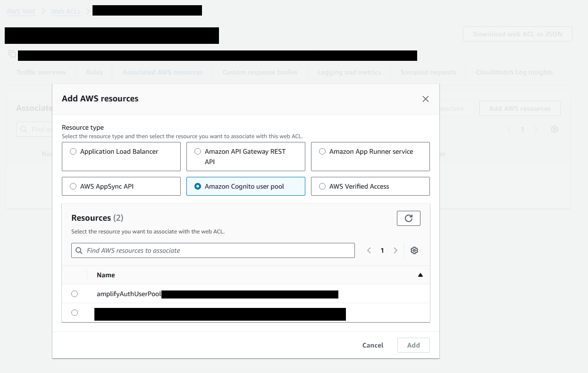Image resolution: width=588 pixels, height=373 pixels.
Task: Click amplifyAuthUserPool resource name text
Action: [x=129, y=294]
